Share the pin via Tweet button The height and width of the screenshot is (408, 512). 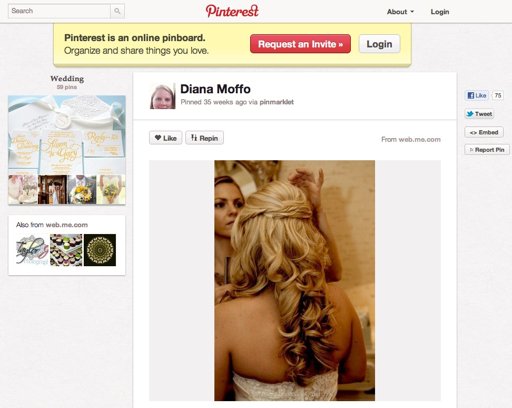tap(479, 114)
